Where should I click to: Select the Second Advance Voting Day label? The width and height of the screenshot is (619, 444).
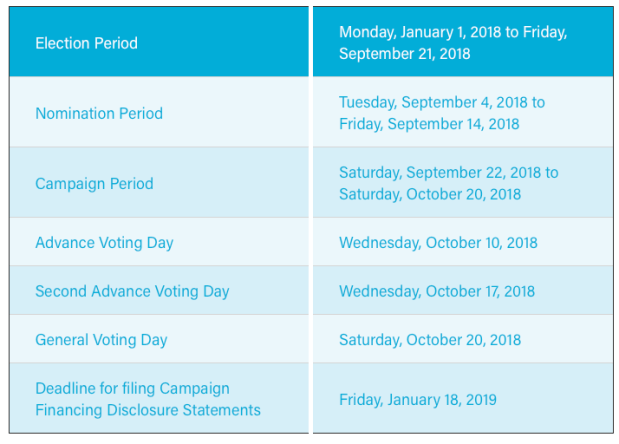(132, 292)
